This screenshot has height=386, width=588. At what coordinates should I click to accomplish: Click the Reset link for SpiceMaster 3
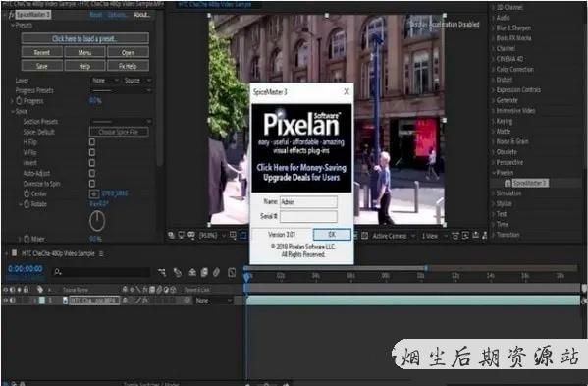(96, 15)
